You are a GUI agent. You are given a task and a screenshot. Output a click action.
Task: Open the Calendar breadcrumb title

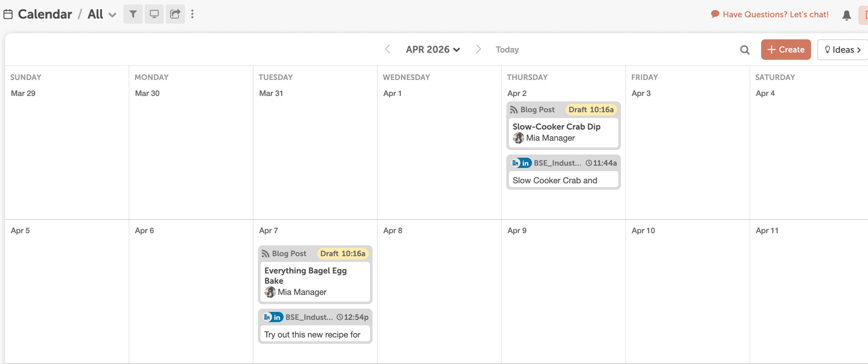[45, 14]
